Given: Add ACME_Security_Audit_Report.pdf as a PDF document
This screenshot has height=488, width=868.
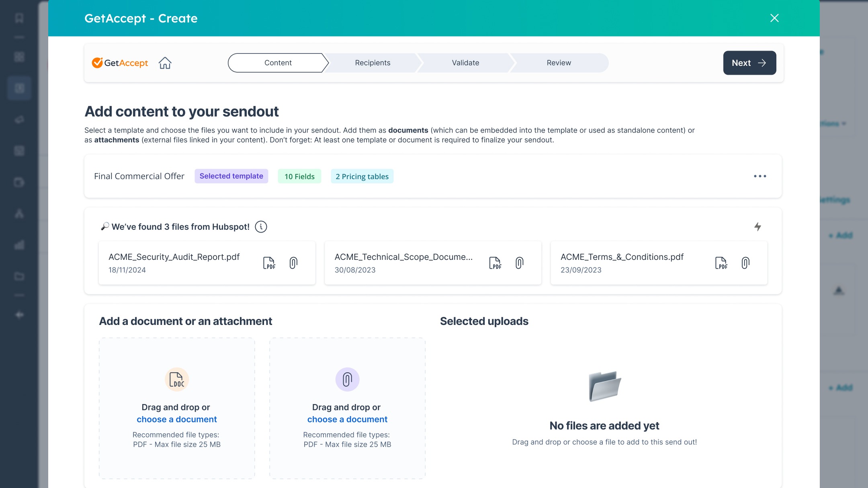Looking at the screenshot, I should 269,263.
